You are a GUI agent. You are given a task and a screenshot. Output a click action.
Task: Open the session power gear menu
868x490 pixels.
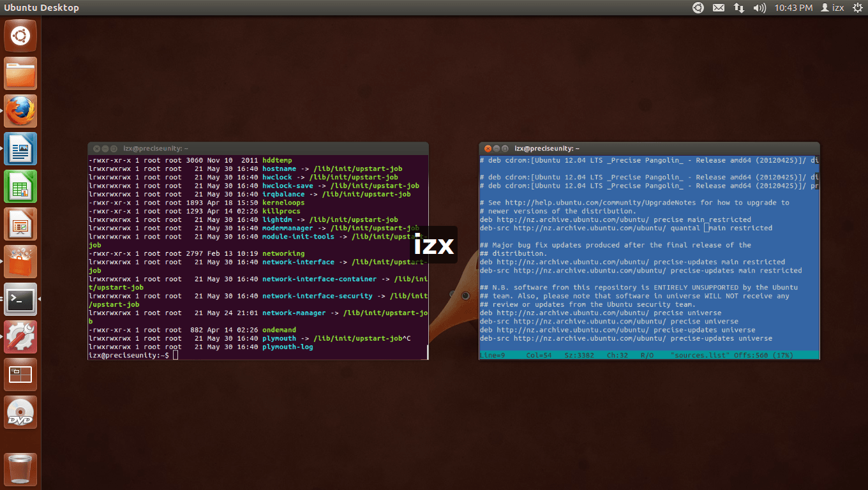coord(857,8)
